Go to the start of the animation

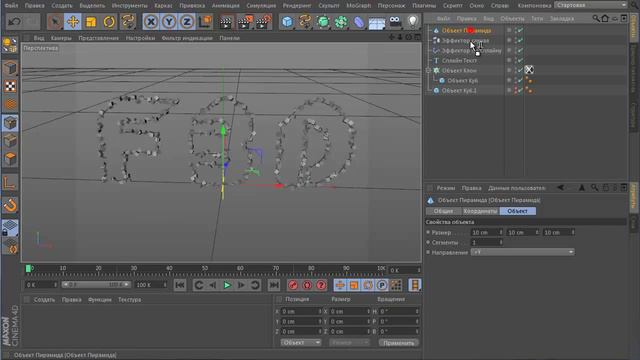pos(180,285)
